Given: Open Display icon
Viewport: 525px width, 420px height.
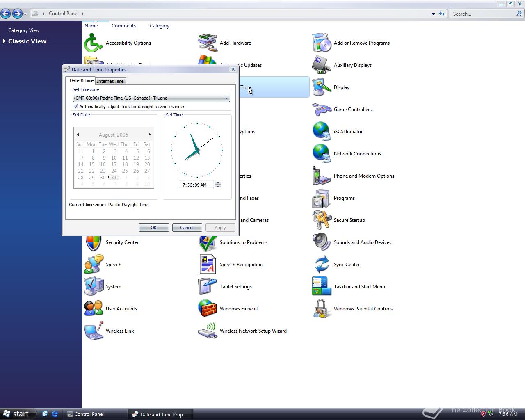Looking at the screenshot, I should coord(322,87).
